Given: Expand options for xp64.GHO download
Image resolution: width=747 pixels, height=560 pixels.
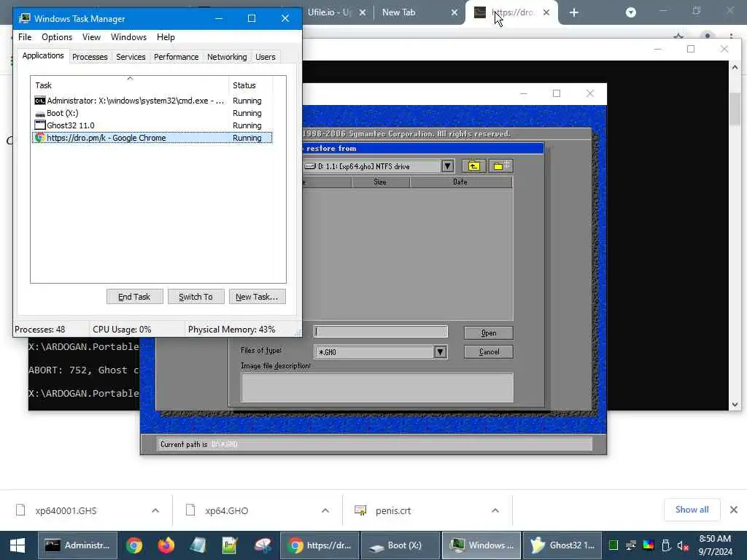Looking at the screenshot, I should (x=325, y=510).
